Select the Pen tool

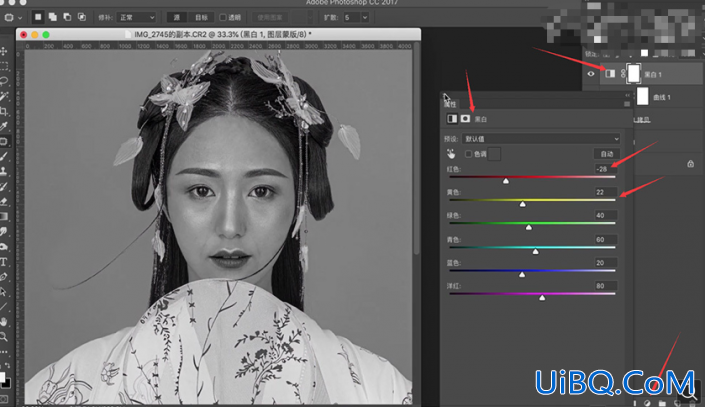(x=4, y=277)
